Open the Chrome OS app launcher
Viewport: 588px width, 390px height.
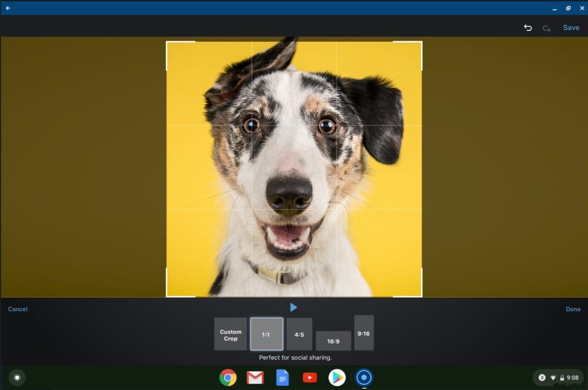(17, 377)
